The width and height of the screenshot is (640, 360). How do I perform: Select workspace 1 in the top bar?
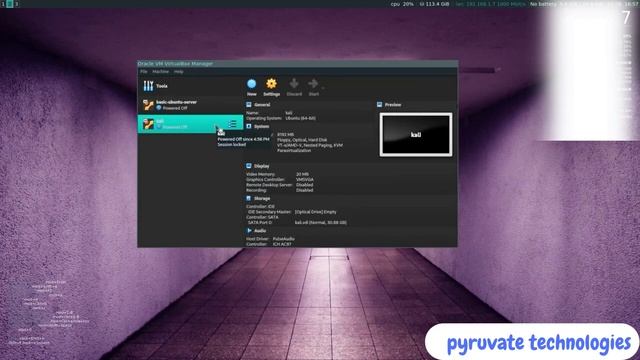tap(3, 4)
